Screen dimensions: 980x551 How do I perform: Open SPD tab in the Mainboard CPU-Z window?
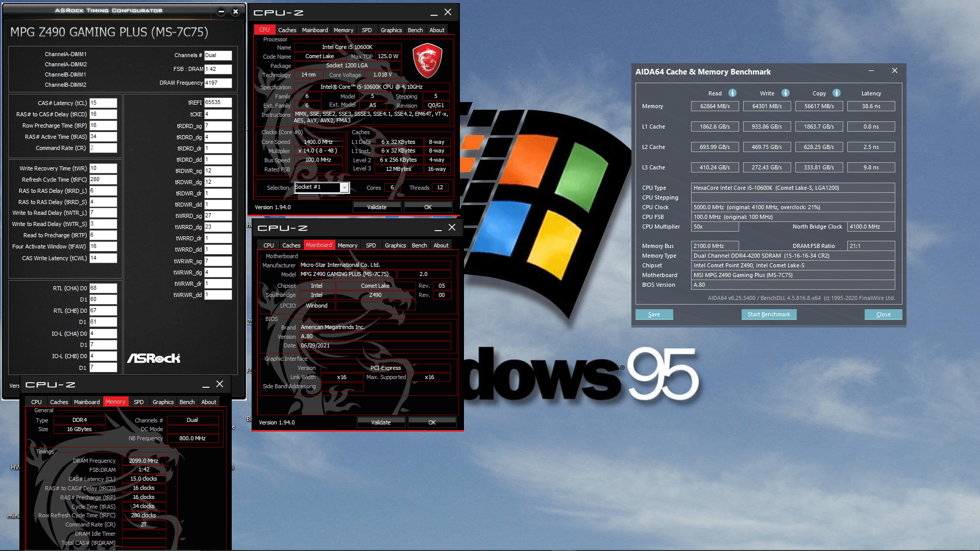click(371, 245)
